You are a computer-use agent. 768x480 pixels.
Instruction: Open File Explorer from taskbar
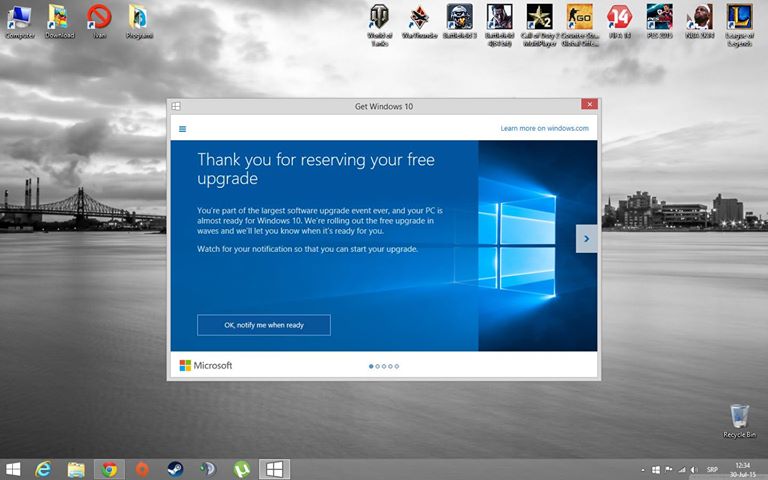tap(76, 469)
